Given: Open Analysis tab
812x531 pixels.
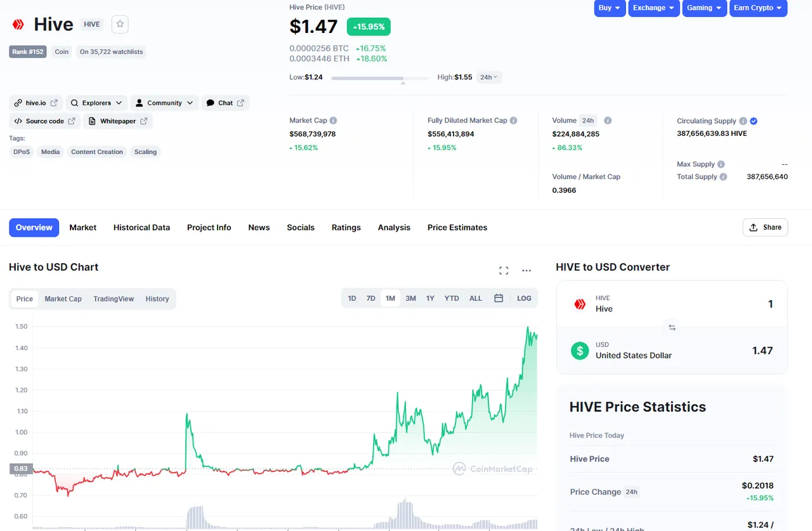Looking at the screenshot, I should click(394, 228).
